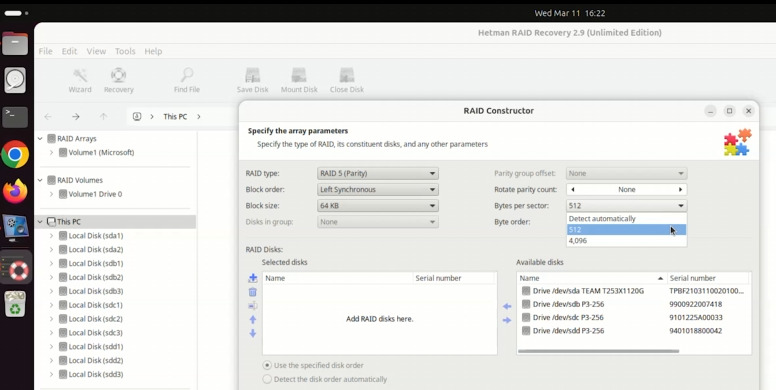
Task: Click the Close Disk toolbar icon
Action: coord(346,81)
